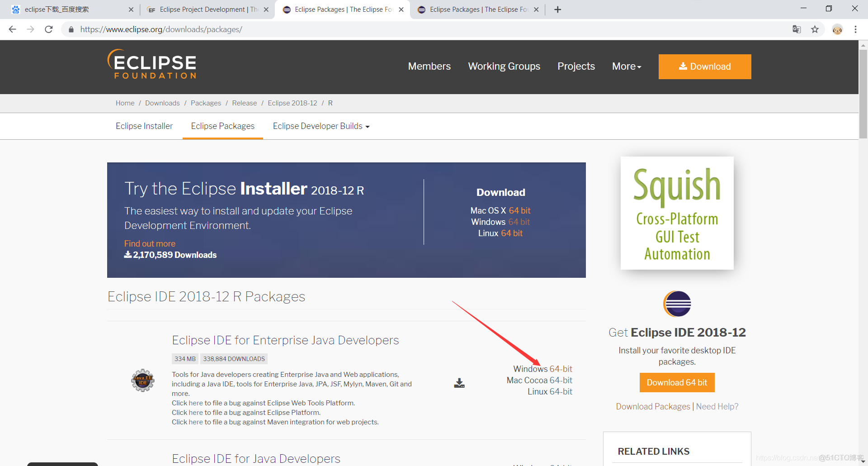Click the scrollbar up arrow
This screenshot has height=466, width=868.
click(863, 45)
